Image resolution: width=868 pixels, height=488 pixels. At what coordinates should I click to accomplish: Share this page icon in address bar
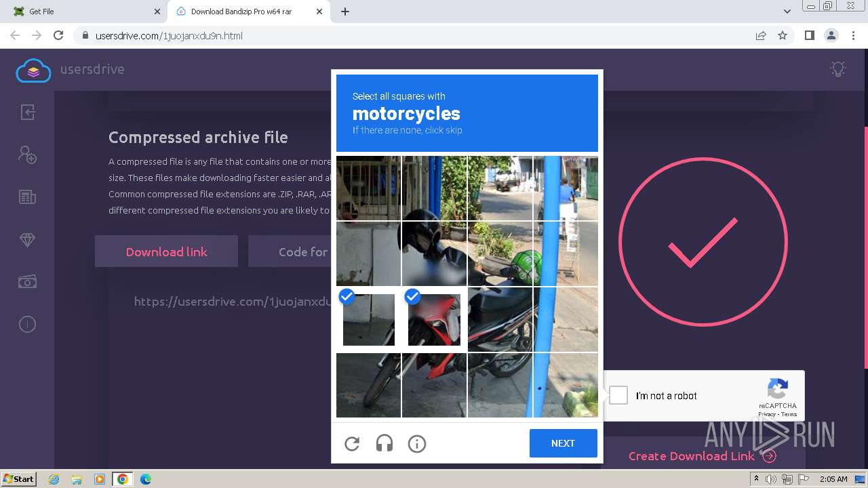(x=761, y=35)
